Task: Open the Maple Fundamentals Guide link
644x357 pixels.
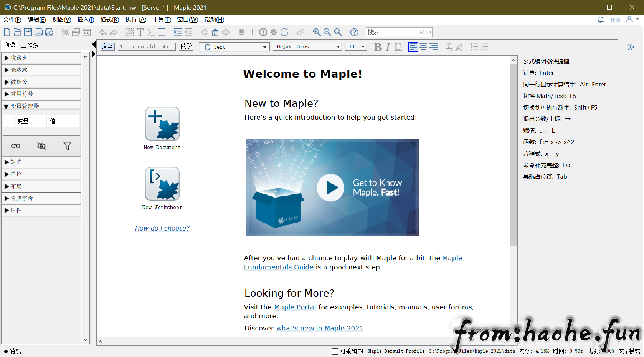Action: [x=279, y=267]
